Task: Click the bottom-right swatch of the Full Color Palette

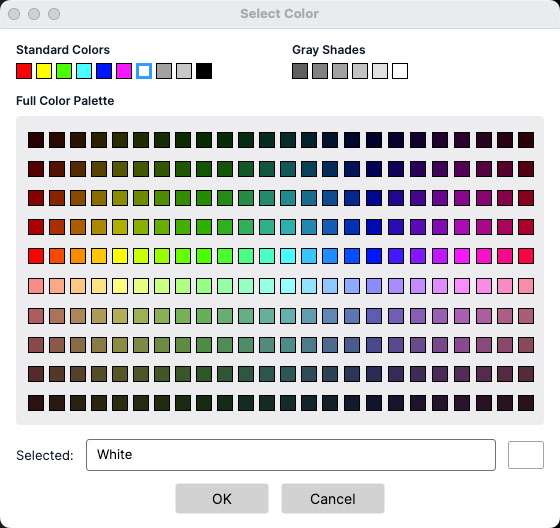Action: click(526, 403)
